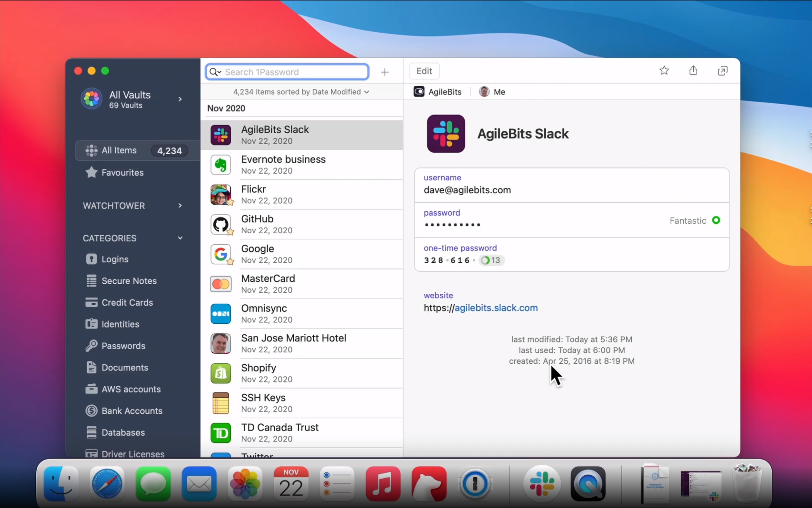This screenshot has width=812, height=508.
Task: Expand the All Vaults switcher
Action: (x=180, y=99)
